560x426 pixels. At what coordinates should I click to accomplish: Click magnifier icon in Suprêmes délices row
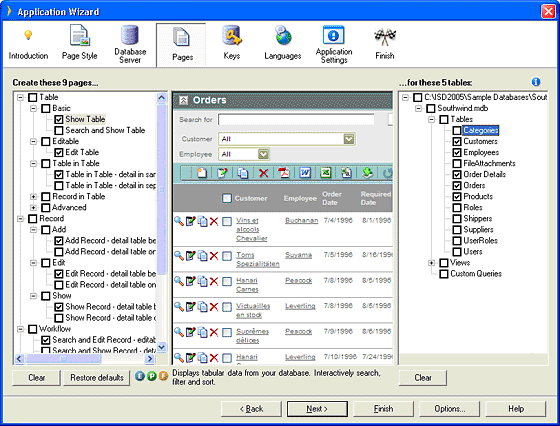pos(179,332)
